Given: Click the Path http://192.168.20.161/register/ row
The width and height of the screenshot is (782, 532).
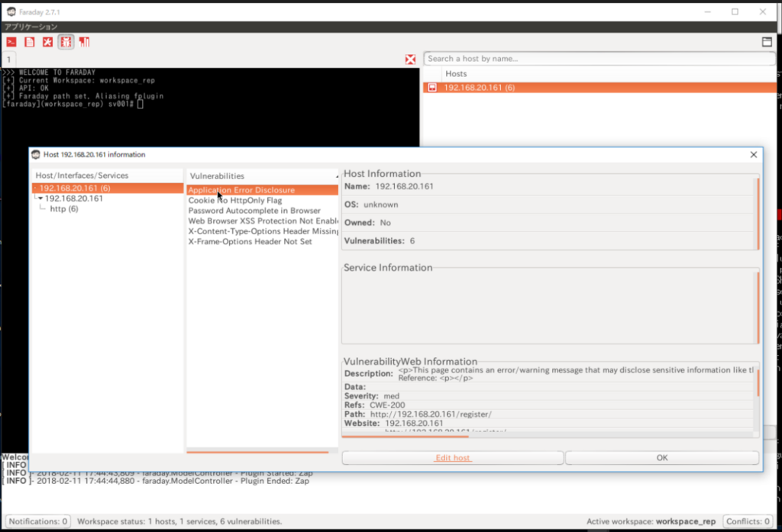Looking at the screenshot, I should click(548, 414).
